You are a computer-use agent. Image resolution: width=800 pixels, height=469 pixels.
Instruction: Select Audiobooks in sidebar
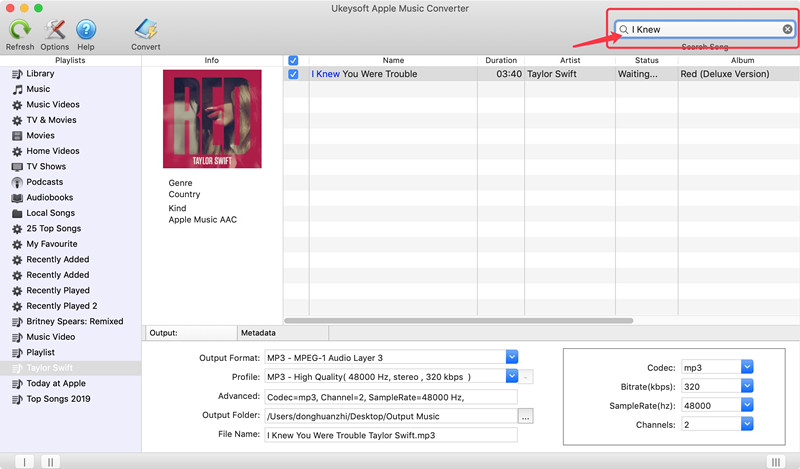[x=49, y=198]
